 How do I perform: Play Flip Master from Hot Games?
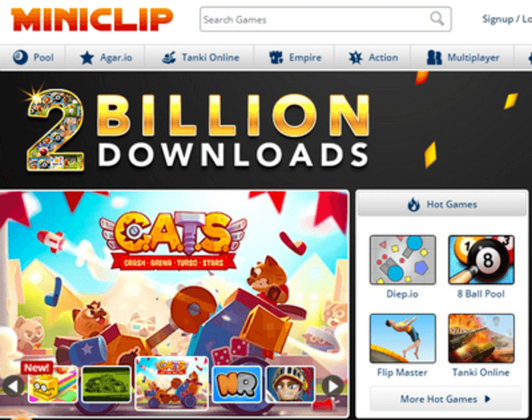(403, 346)
